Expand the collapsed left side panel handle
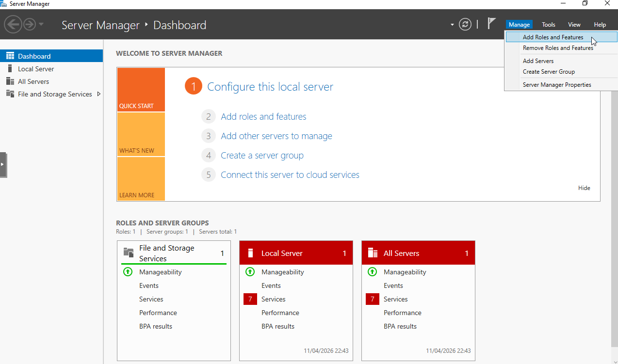This screenshot has height=364, width=618. 3,165
